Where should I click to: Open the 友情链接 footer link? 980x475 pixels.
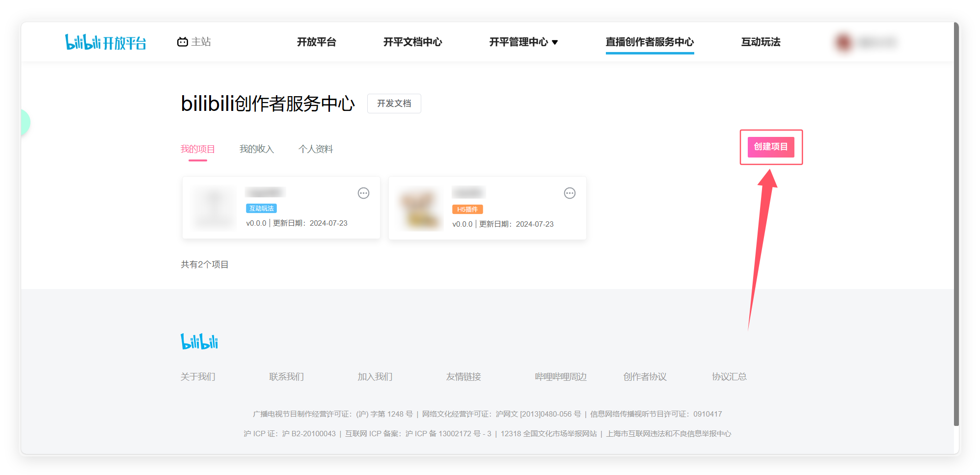click(463, 376)
